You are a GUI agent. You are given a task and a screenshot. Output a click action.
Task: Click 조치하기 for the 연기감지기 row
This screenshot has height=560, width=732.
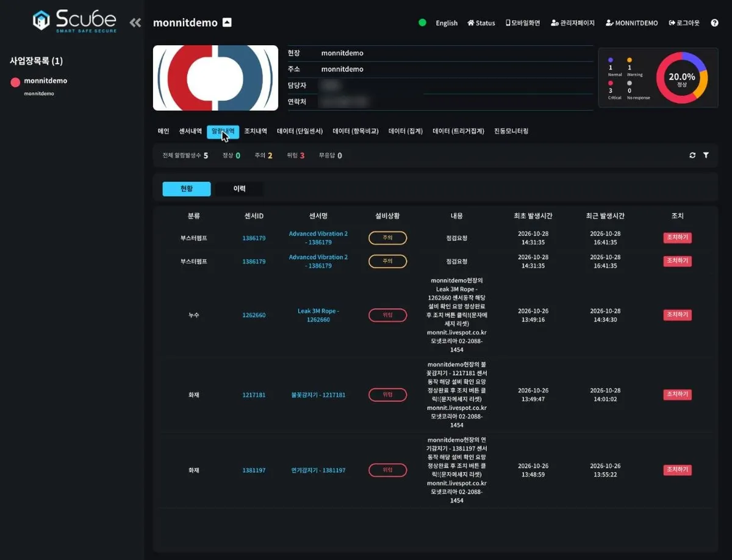click(x=678, y=470)
